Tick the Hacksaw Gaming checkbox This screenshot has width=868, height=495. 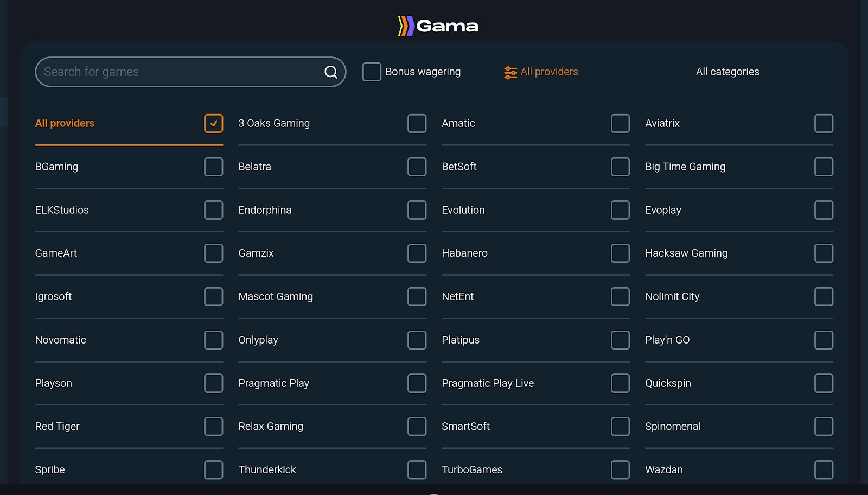tap(824, 253)
